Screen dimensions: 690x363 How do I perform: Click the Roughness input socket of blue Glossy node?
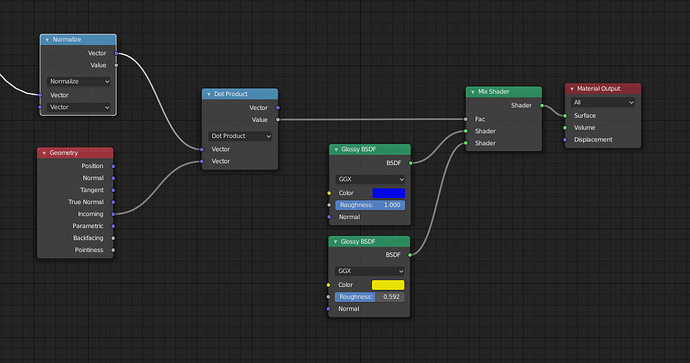click(329, 205)
